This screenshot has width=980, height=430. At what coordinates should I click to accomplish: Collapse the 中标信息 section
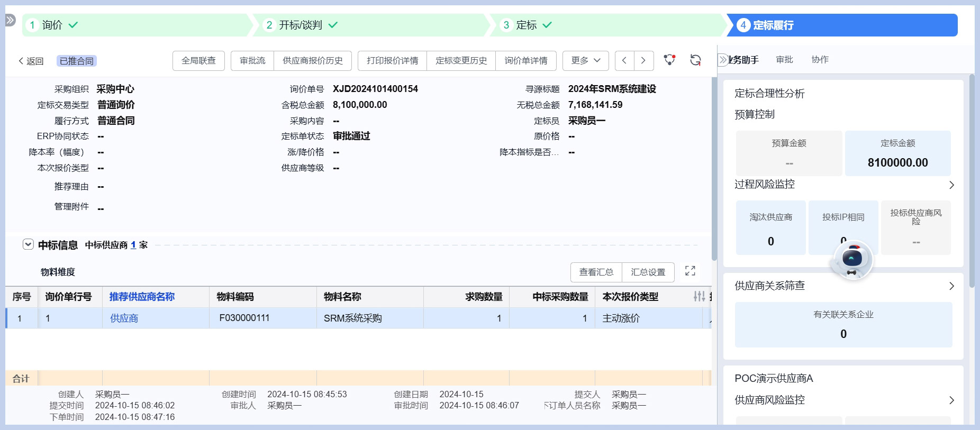[x=28, y=244]
